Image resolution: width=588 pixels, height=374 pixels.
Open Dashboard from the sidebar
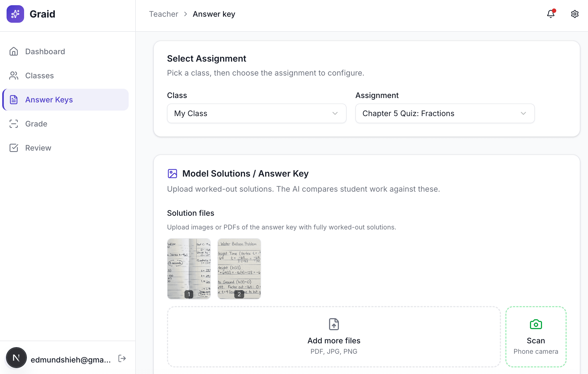[45, 51]
